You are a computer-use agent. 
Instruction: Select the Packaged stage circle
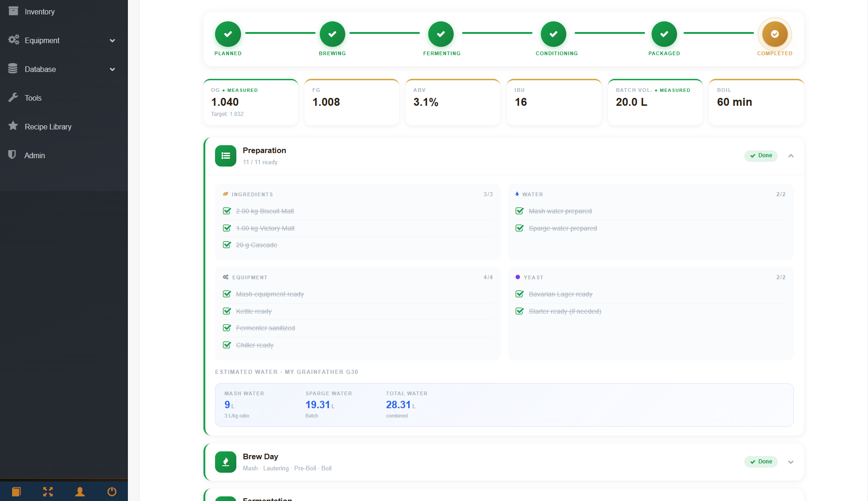coord(665,34)
